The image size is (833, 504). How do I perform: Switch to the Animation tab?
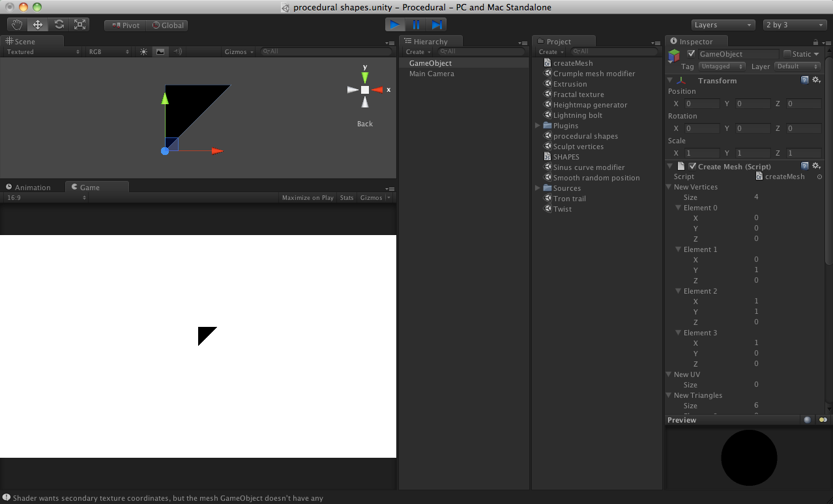33,187
